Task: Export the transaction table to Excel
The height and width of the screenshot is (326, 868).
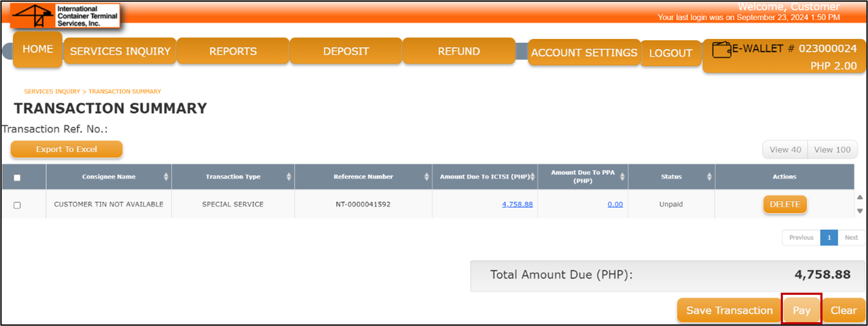Action: coord(67,149)
